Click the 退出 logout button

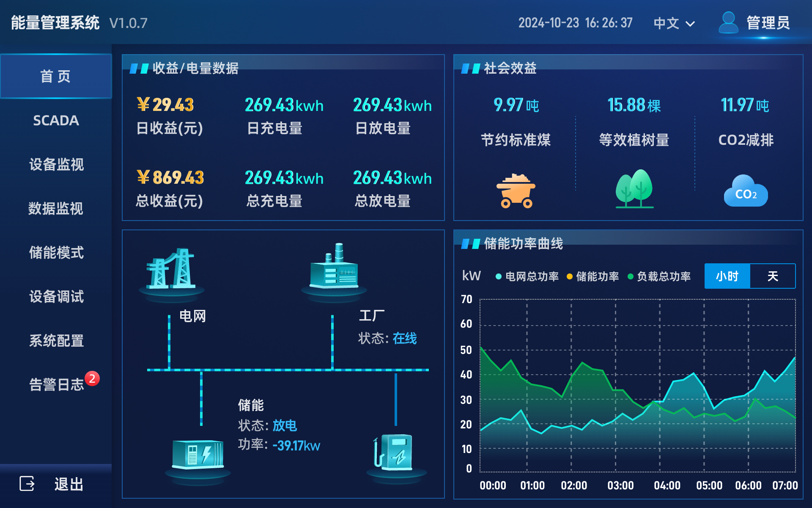[68, 483]
